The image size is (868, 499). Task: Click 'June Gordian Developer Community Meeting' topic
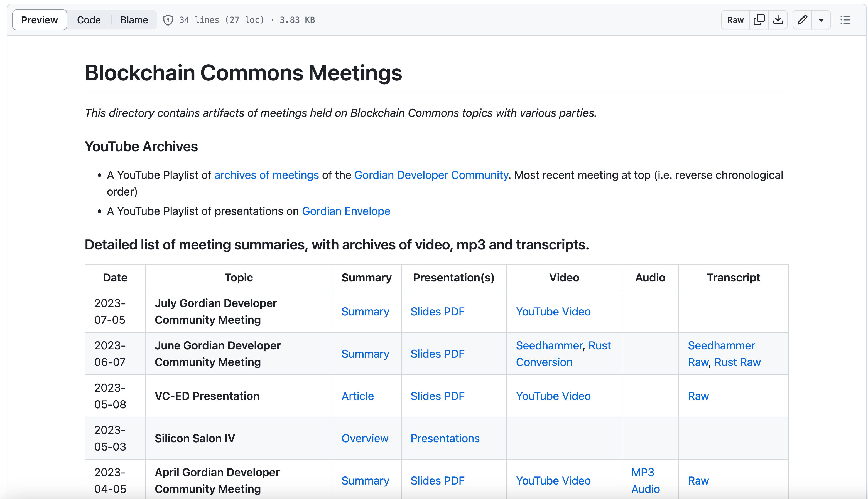click(218, 354)
